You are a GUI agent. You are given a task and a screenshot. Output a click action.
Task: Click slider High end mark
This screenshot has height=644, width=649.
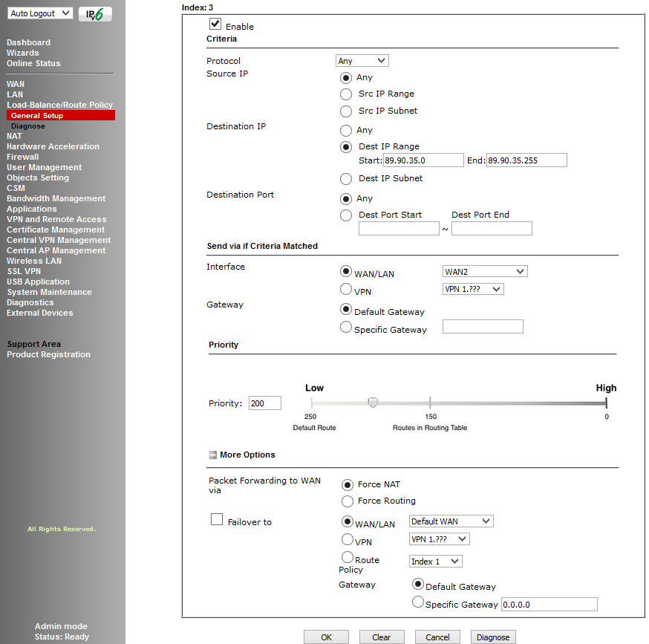tap(606, 403)
